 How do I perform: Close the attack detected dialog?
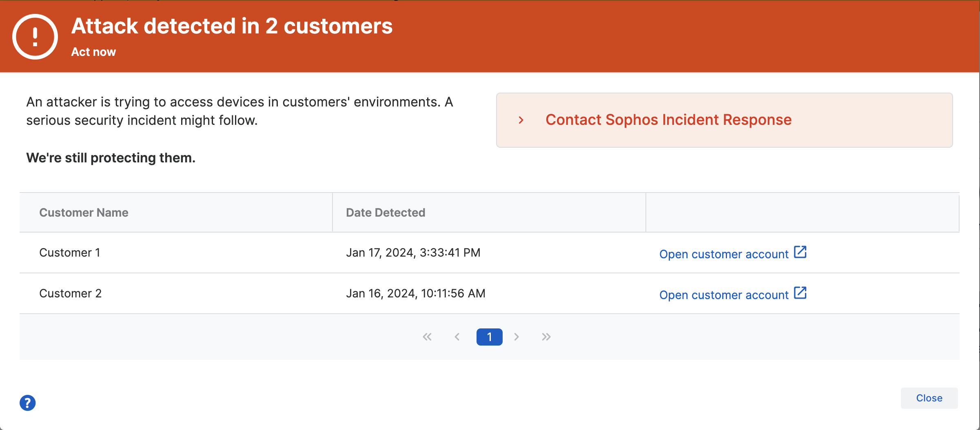pyautogui.click(x=929, y=398)
